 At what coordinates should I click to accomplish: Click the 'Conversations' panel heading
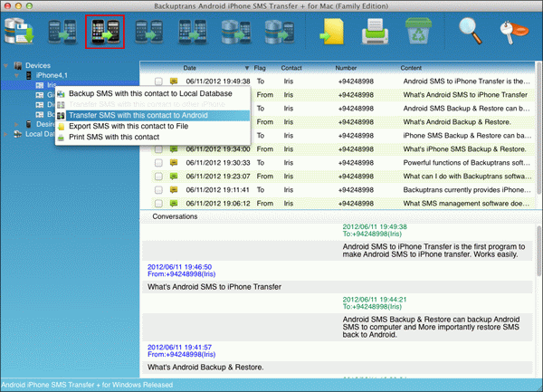[175, 216]
